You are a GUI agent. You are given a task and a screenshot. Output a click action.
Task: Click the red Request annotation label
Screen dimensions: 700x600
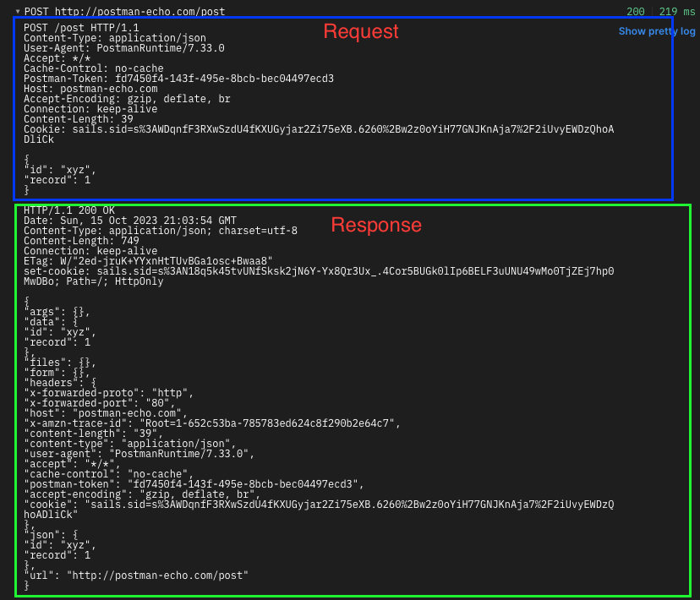pos(361,31)
